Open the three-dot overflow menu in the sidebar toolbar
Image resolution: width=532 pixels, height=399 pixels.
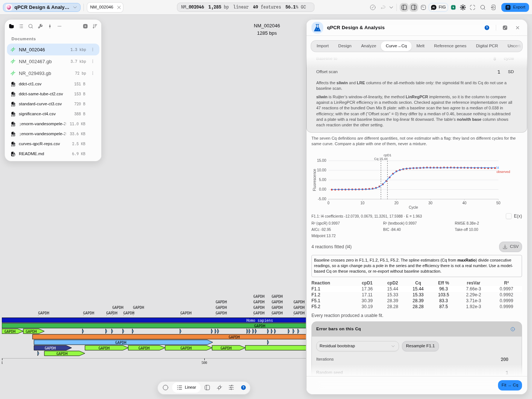[x=59, y=26]
